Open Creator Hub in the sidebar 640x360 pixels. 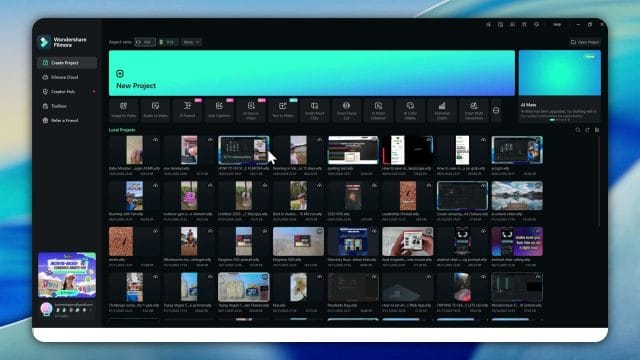coord(67,92)
